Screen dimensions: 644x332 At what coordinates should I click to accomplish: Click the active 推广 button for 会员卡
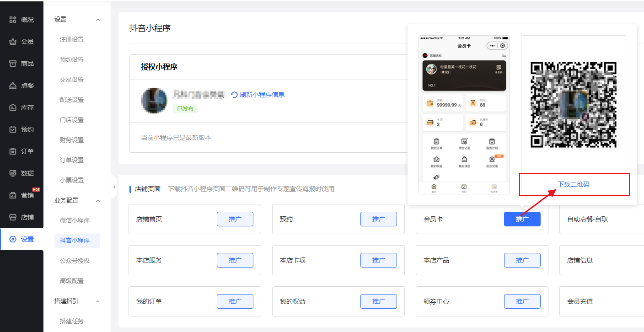pyautogui.click(x=522, y=219)
